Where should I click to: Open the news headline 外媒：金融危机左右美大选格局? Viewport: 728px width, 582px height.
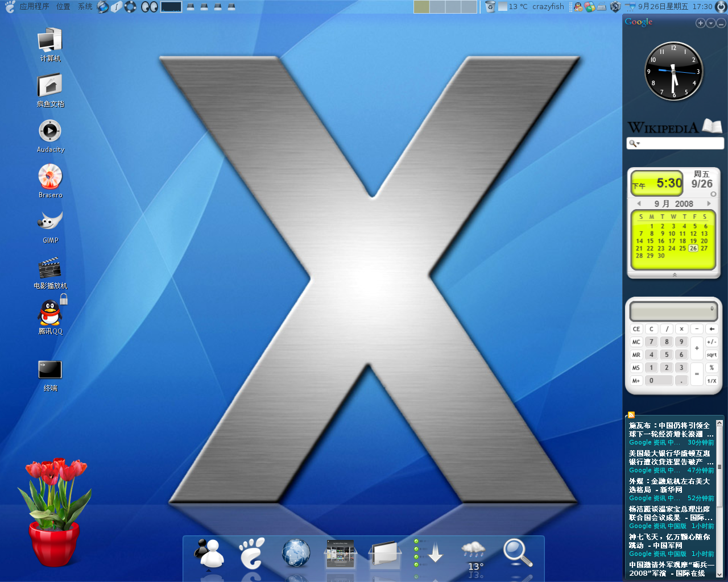point(669,485)
